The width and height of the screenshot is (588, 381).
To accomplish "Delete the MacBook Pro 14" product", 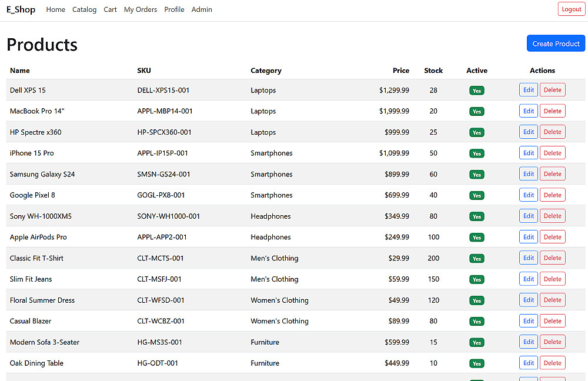I will pyautogui.click(x=552, y=111).
